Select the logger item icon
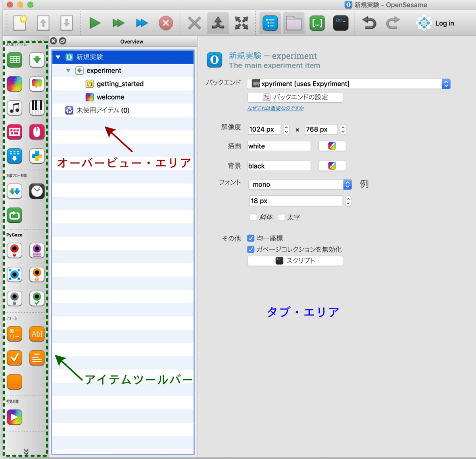 (x=15, y=156)
